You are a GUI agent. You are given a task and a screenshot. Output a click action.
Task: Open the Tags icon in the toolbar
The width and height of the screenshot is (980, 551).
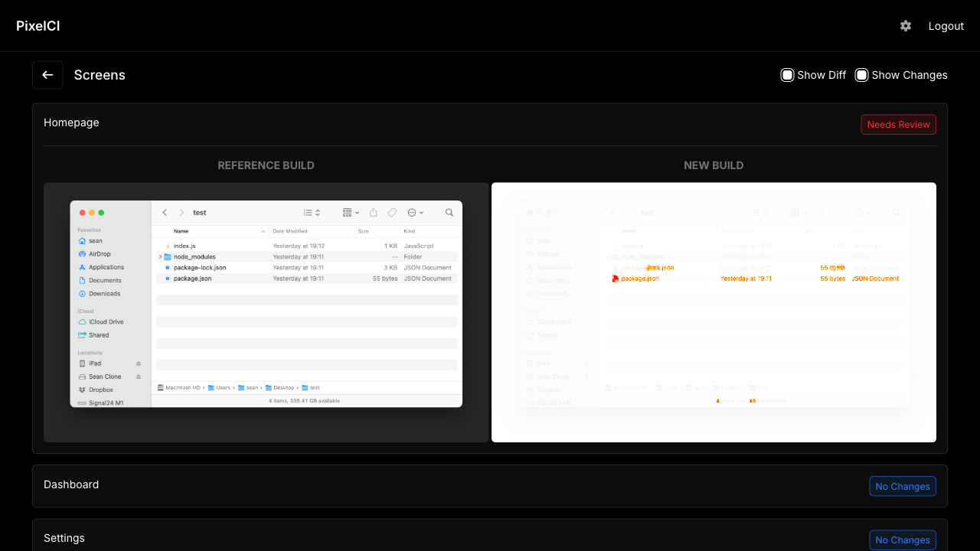(392, 212)
